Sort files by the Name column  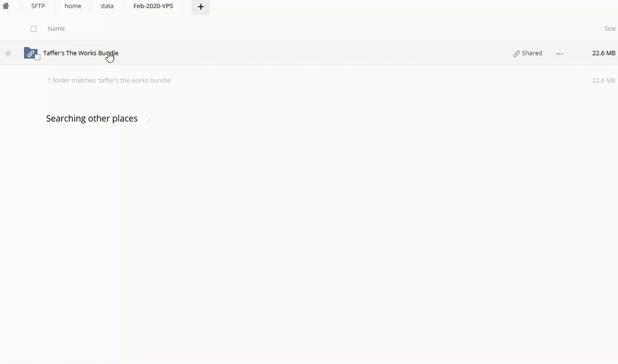point(56,29)
